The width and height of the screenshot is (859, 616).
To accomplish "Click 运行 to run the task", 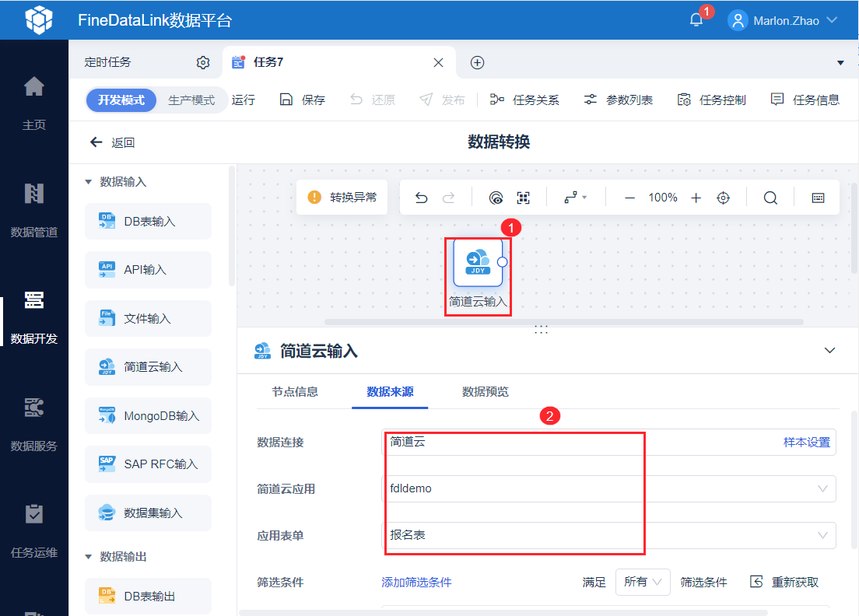I will [x=244, y=100].
